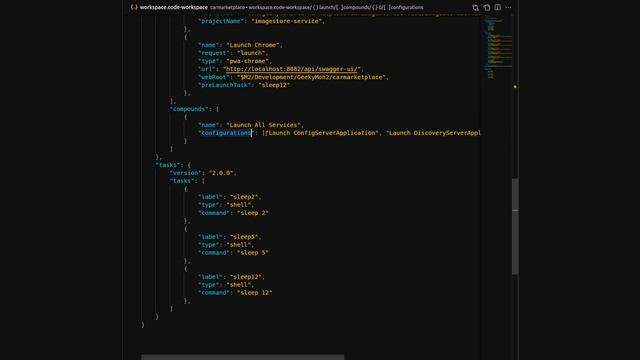
Task: Select the 'launch' breadcrumb segment
Action: tap(326, 7)
